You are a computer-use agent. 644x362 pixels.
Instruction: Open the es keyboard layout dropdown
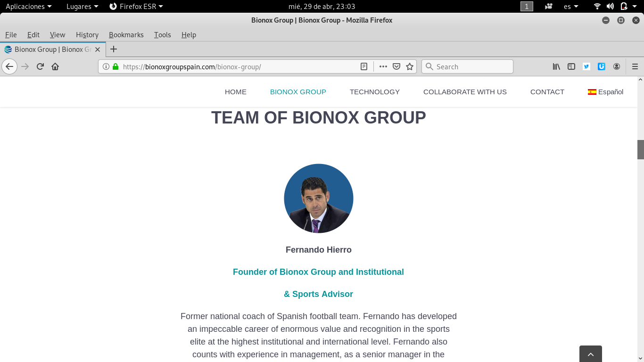pos(571,6)
